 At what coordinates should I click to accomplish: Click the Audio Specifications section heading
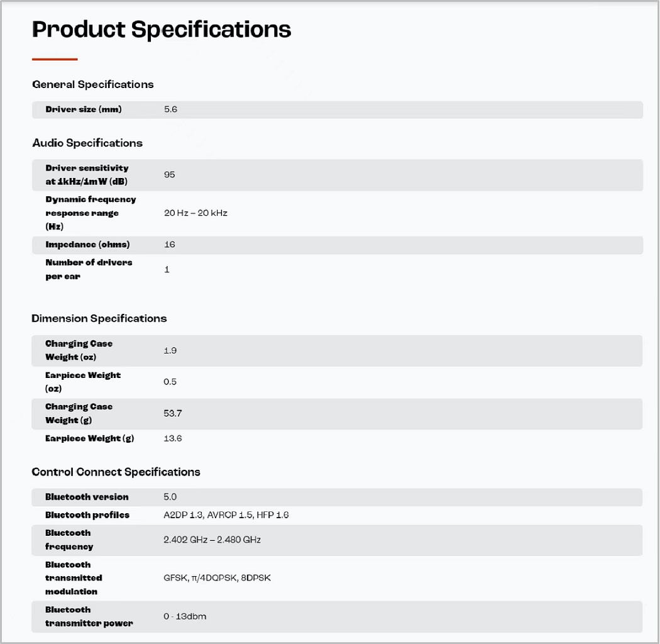tap(87, 143)
